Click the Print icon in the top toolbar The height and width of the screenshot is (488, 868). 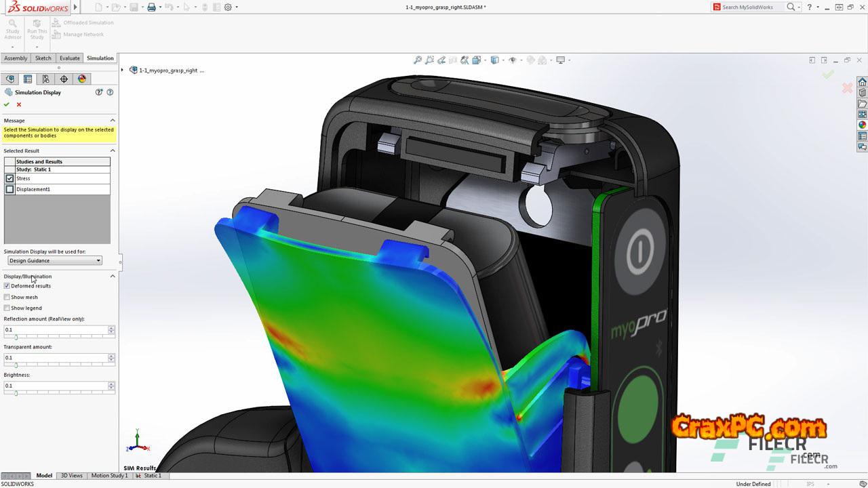151,7
